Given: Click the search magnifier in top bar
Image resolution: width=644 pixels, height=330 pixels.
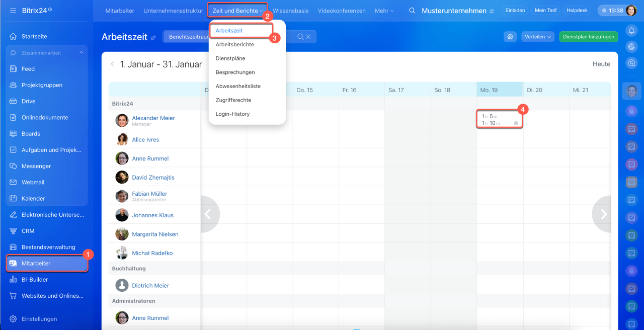Looking at the screenshot, I should [412, 11].
